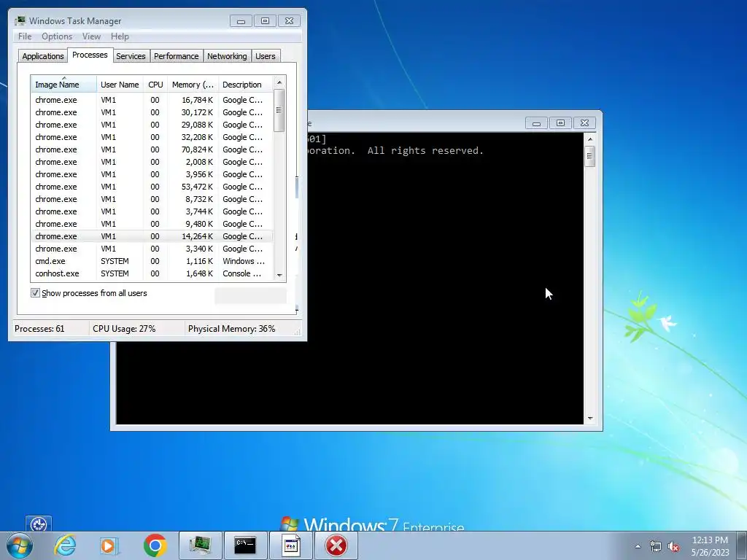747x560 pixels.
Task: Click the Command Prompt scrollbar thumb
Action: click(x=590, y=156)
